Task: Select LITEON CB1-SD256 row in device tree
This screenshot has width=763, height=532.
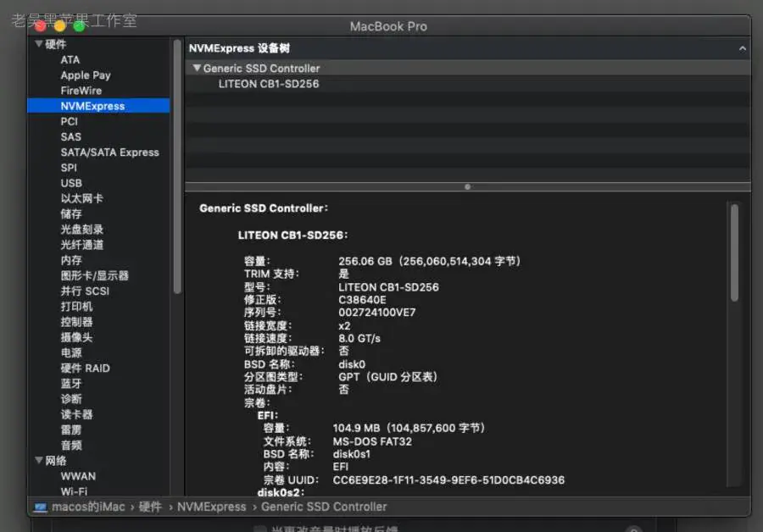Action: pyautogui.click(x=467, y=84)
